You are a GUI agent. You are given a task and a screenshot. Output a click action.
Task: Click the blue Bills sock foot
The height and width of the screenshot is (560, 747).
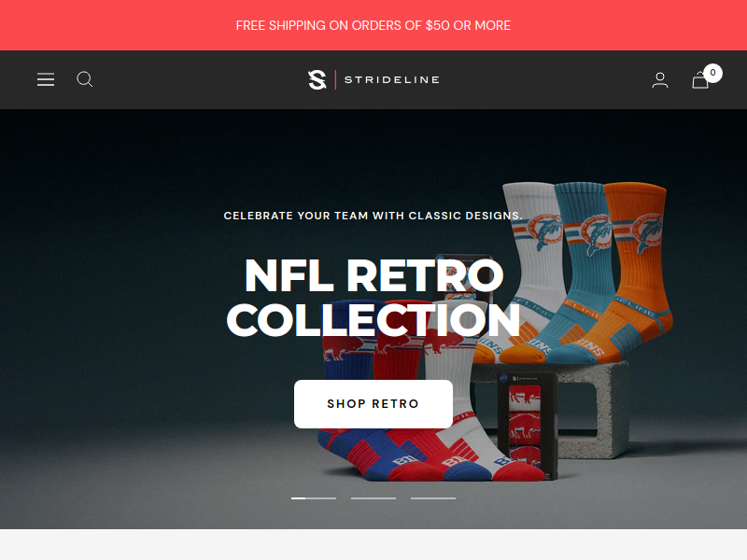[353, 453]
